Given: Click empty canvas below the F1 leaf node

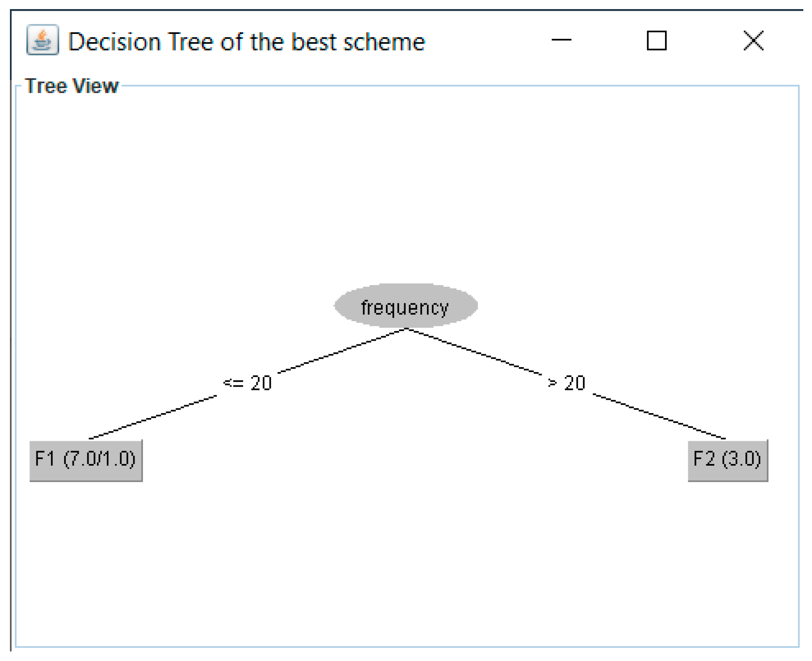Looking at the screenshot, I should pos(86,559).
